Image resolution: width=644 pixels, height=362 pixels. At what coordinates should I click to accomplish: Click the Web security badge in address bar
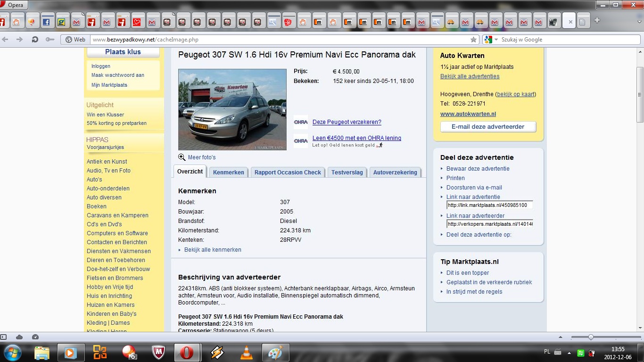point(75,40)
